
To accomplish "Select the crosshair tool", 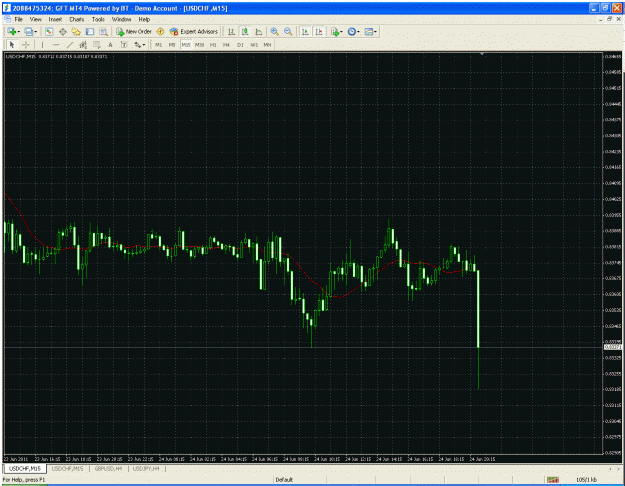I will (26, 45).
